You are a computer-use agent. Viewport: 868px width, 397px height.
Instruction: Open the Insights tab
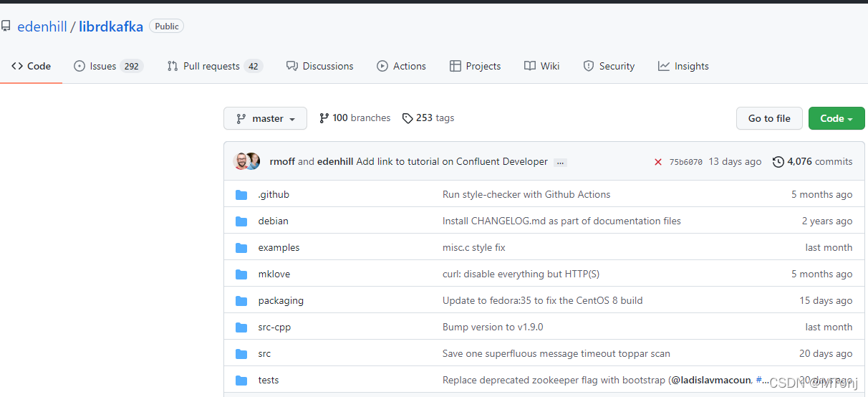tap(683, 66)
